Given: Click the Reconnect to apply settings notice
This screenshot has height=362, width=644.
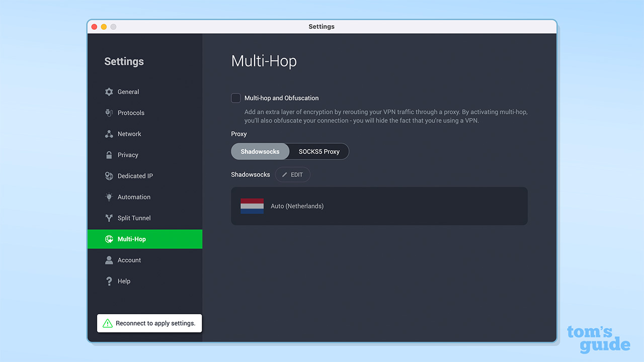Looking at the screenshot, I should (149, 323).
